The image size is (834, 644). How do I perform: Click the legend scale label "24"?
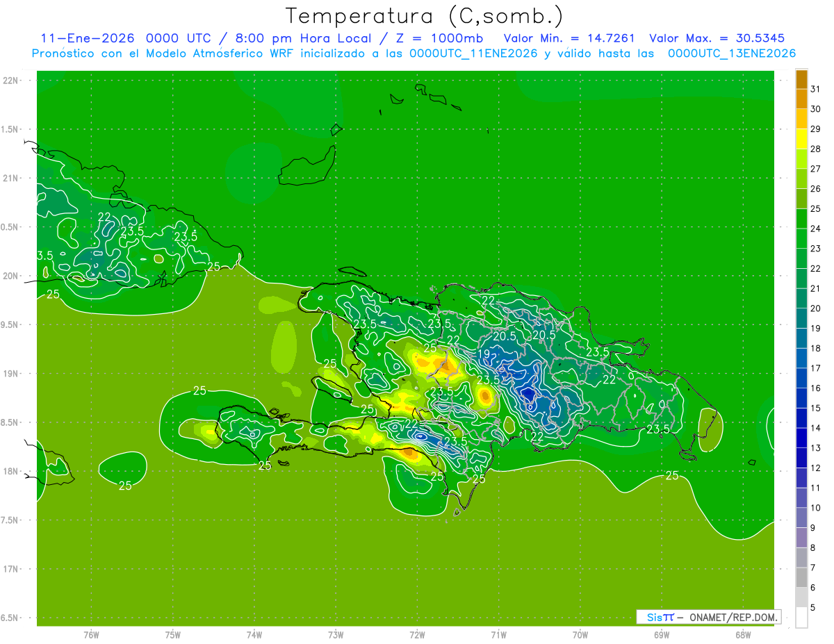(x=815, y=229)
